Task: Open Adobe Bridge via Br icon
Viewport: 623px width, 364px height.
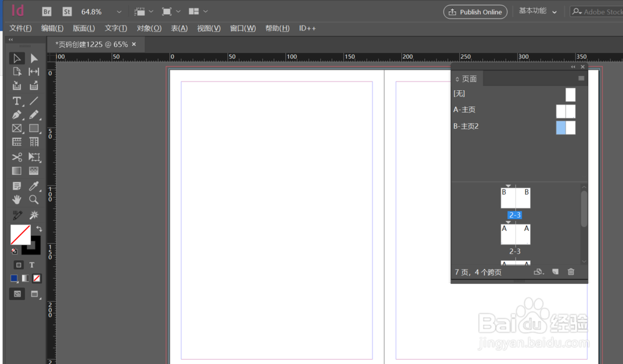Action: [47, 12]
